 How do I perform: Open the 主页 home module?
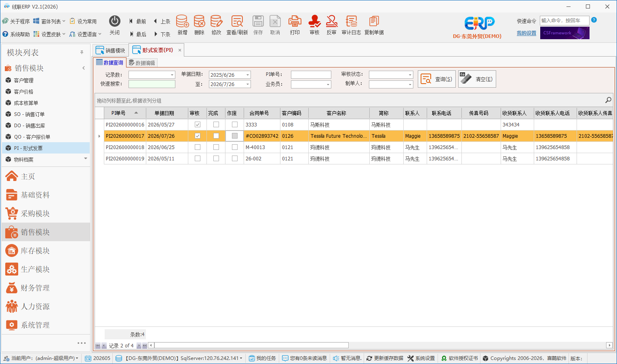tap(46, 176)
